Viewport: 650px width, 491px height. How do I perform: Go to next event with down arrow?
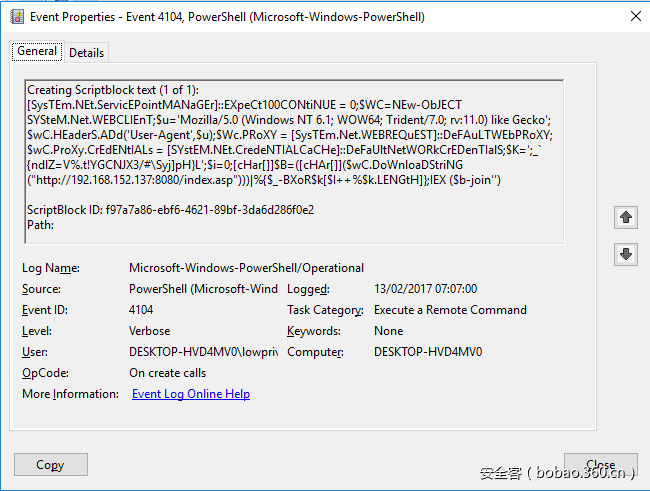(x=626, y=254)
